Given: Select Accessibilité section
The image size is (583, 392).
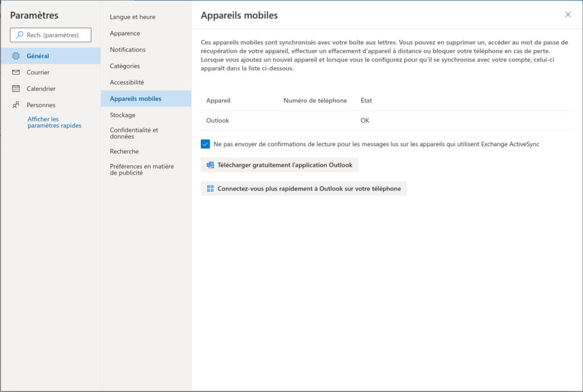Looking at the screenshot, I should pyautogui.click(x=146, y=82).
